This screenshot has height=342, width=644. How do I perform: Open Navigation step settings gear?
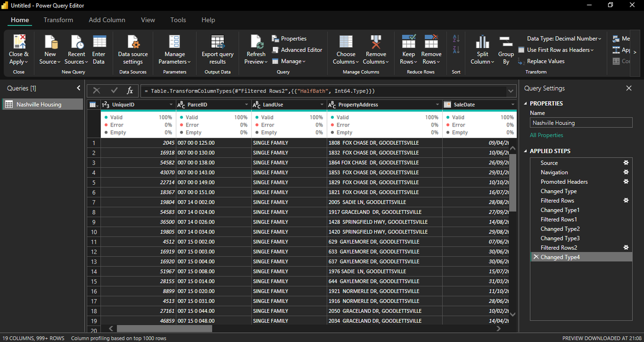tap(625, 172)
